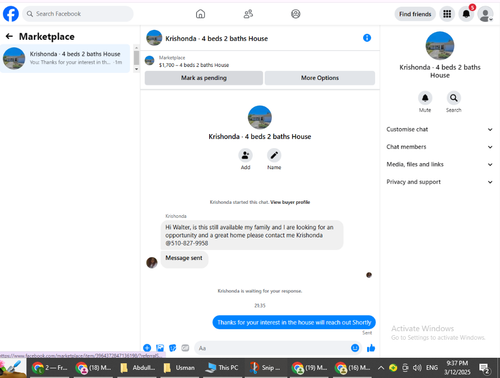The width and height of the screenshot is (500, 378).
Task: Open the Home feed icon
Action: [200, 14]
